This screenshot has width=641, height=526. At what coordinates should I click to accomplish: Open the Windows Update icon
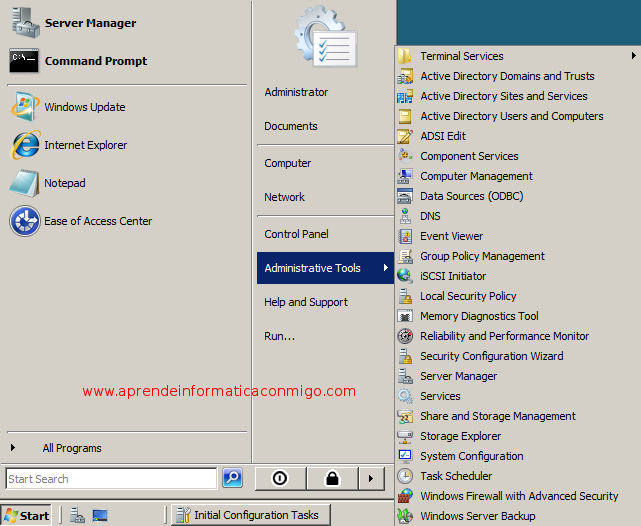[x=25, y=107]
